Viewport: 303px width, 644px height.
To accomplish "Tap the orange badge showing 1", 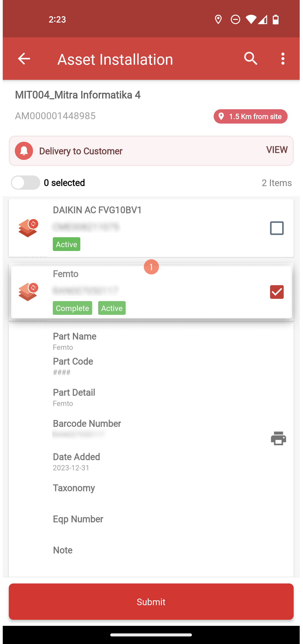I will click(x=151, y=267).
